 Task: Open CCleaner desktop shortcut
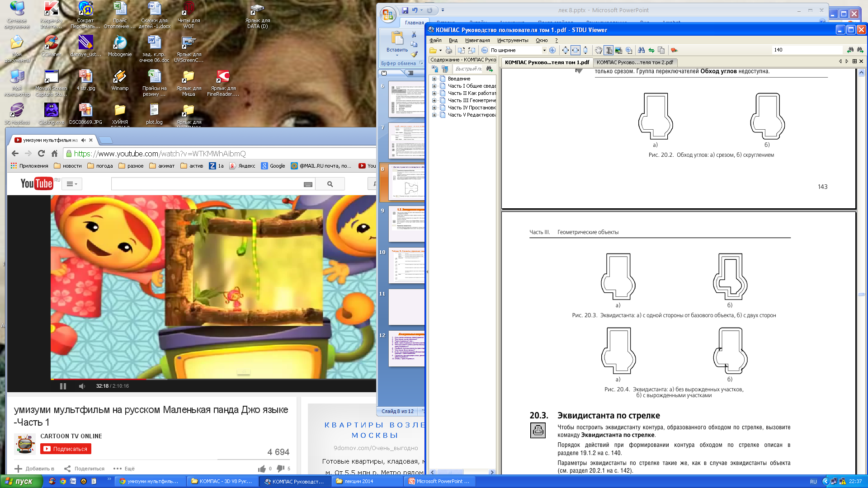tap(51, 46)
